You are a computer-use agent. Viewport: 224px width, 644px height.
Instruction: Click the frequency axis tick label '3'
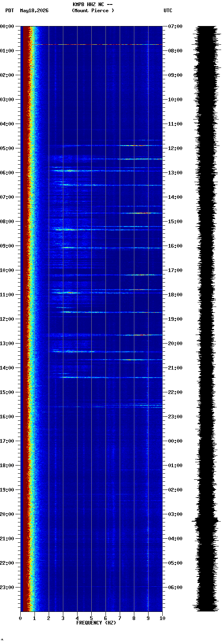63,618
